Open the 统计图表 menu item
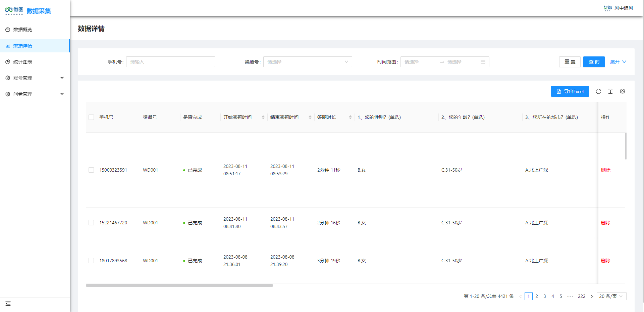The height and width of the screenshot is (312, 644). tap(35, 62)
